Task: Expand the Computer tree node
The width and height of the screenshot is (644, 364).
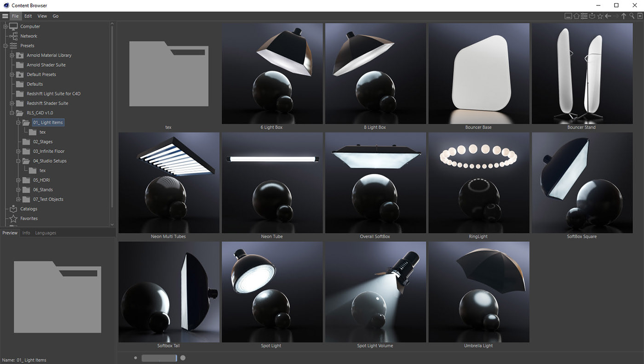Action: (x=6, y=27)
